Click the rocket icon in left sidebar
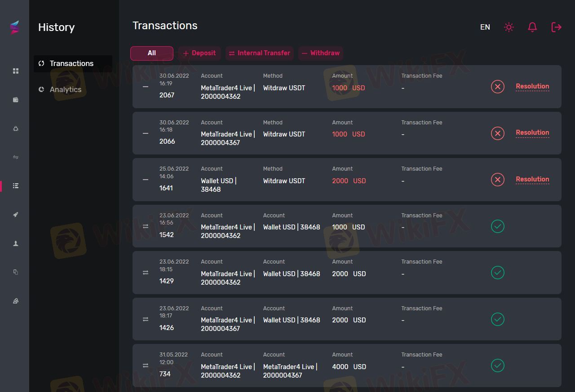 tap(16, 215)
